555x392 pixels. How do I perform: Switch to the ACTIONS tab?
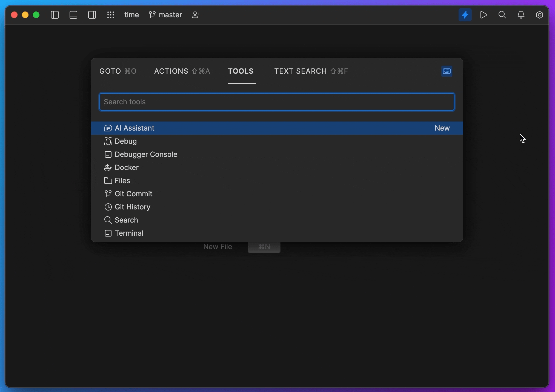[182, 71]
